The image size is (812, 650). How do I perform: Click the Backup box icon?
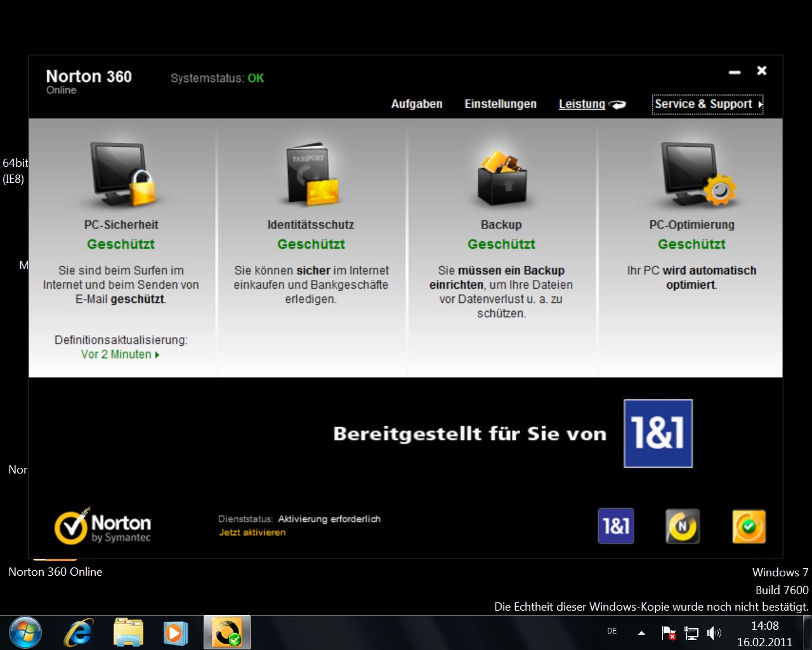(x=501, y=177)
